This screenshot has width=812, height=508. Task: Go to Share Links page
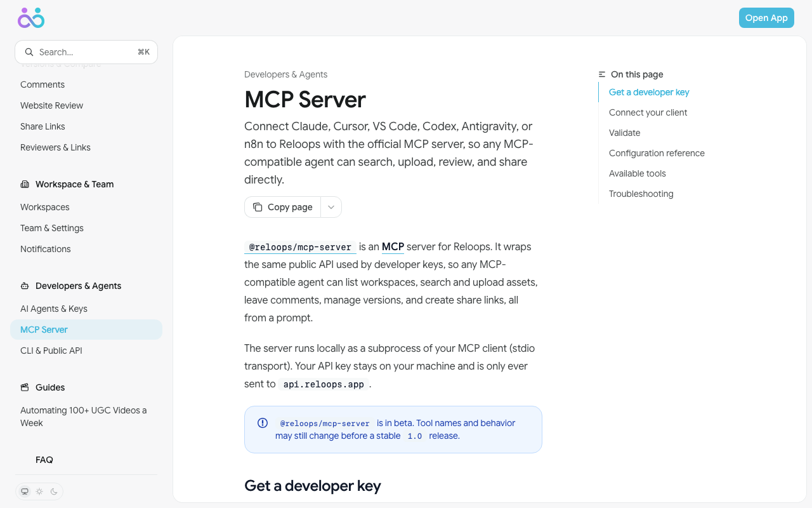[43, 126]
